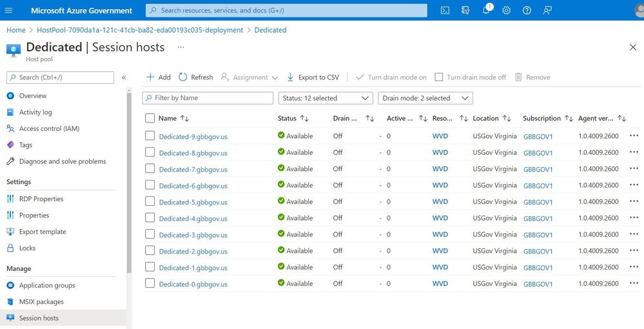This screenshot has width=644, height=329.
Task: Click Turn drain mode off
Action: coord(470,77)
